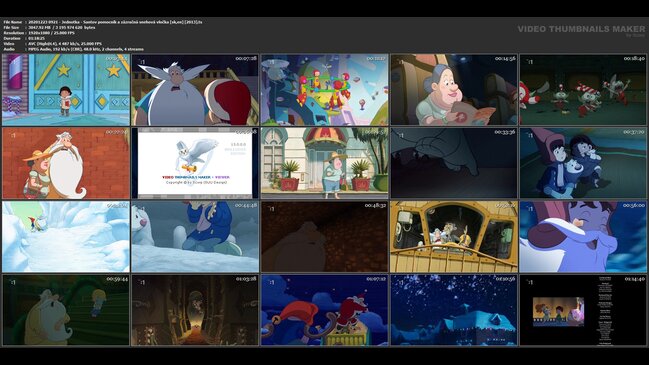
Task: Choose the yellow ship cabin thumbnail
Action: point(454,237)
